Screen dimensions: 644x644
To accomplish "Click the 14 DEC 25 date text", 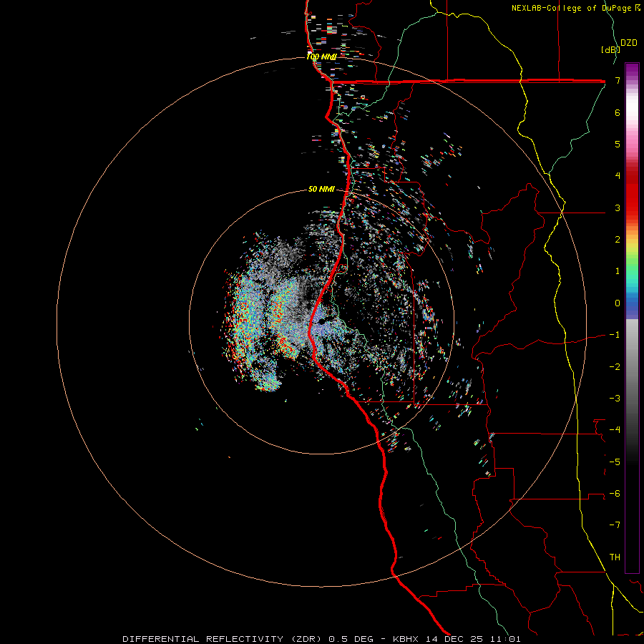I will click(454, 639).
